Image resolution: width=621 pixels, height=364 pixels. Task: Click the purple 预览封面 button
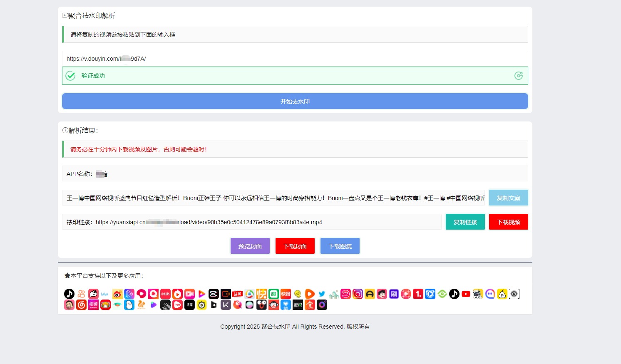point(250,246)
